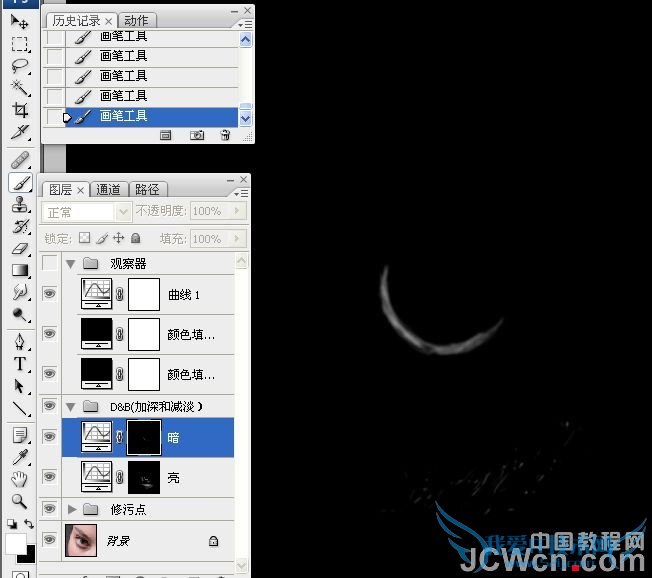The width and height of the screenshot is (652, 578).
Task: Click the background color swatch
Action: point(30,556)
